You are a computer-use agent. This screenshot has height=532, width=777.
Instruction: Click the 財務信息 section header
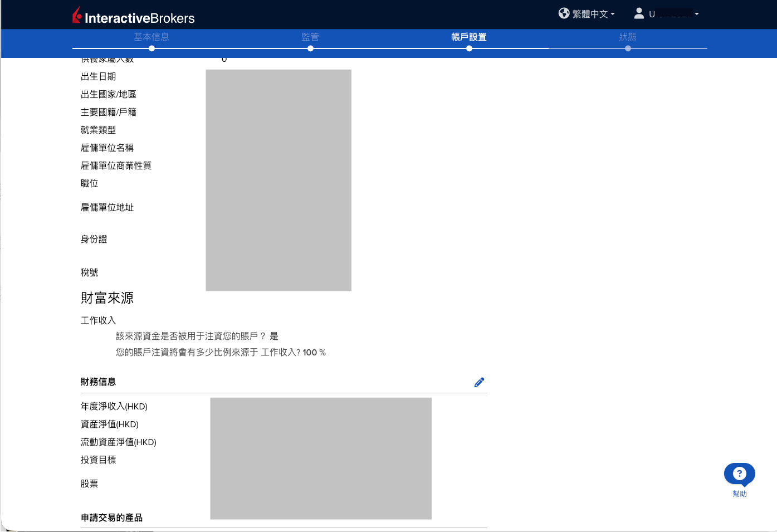[x=99, y=382]
